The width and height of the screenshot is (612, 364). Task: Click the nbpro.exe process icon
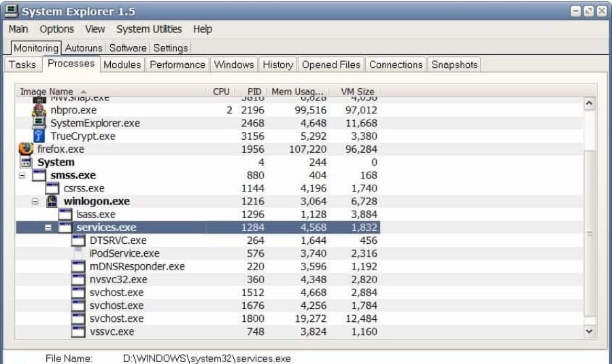pos(39,110)
